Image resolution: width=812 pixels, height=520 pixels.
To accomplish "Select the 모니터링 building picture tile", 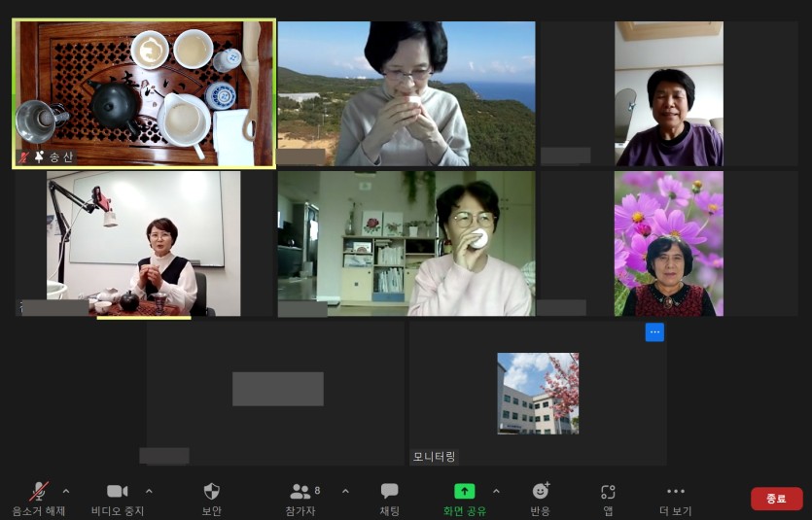I will point(538,393).
